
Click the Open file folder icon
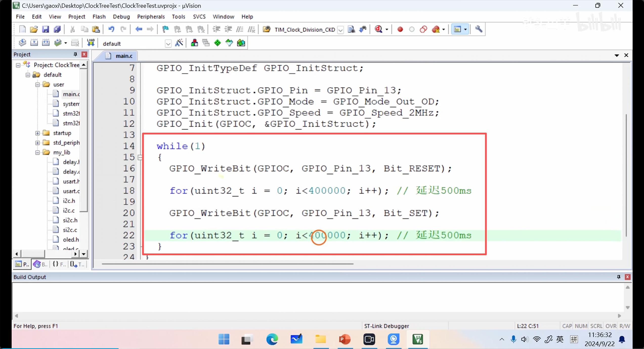click(34, 29)
